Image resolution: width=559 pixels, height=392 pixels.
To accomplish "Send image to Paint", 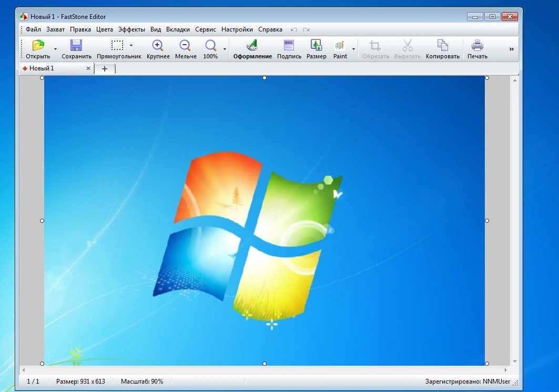I will click(340, 46).
